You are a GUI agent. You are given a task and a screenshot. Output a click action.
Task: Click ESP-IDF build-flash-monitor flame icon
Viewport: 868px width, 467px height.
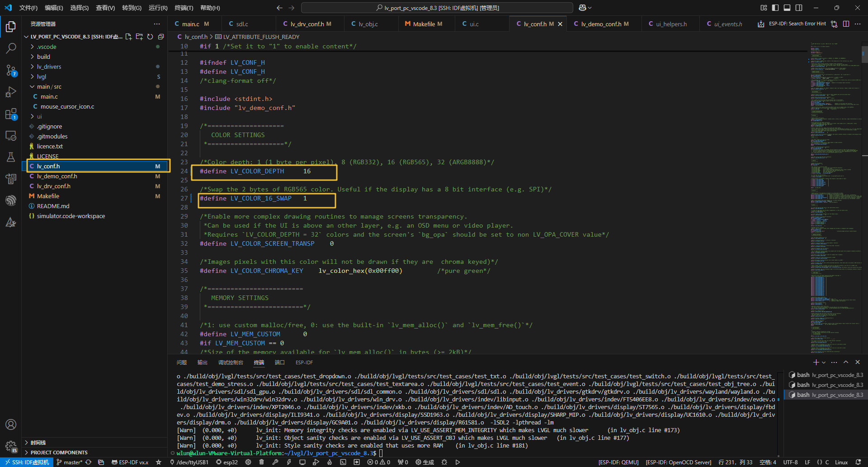click(330, 462)
